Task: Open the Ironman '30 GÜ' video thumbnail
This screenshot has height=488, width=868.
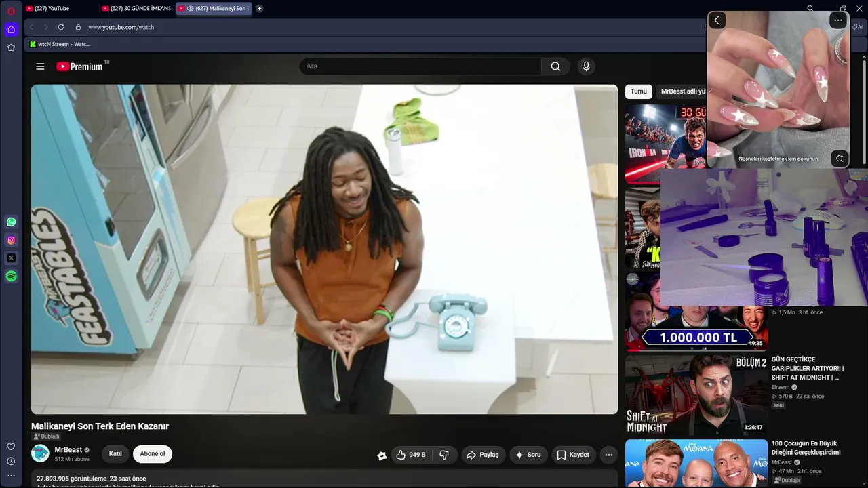Action: 666,144
